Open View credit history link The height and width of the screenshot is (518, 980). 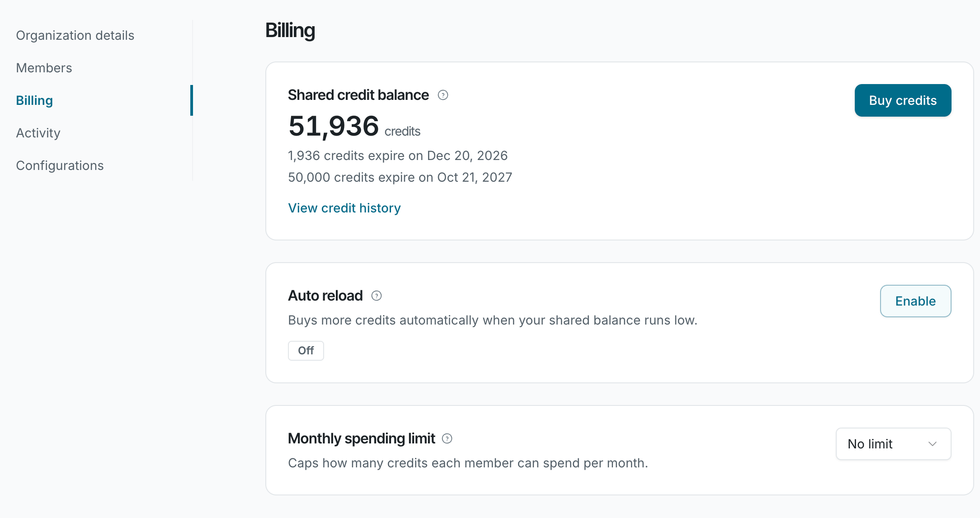(x=344, y=208)
